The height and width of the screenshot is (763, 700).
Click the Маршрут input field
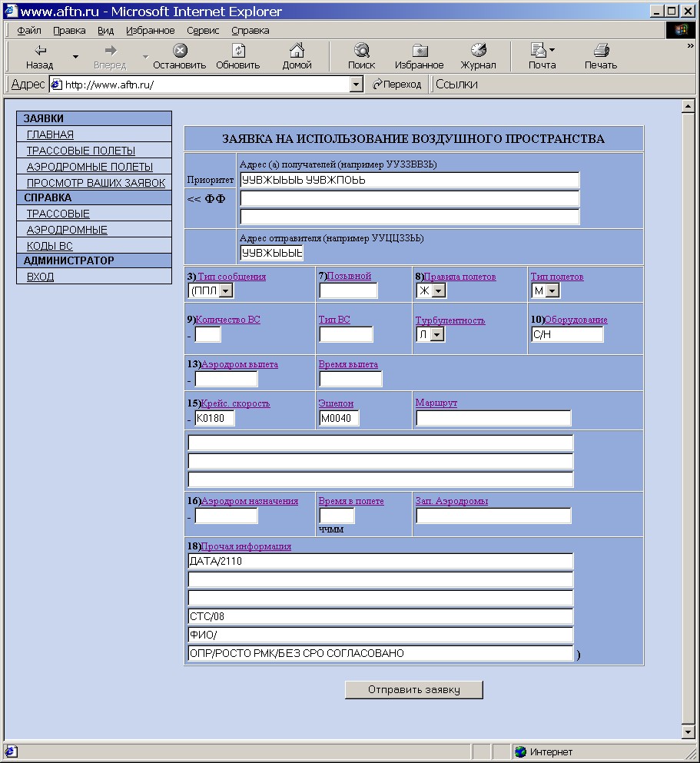(493, 418)
